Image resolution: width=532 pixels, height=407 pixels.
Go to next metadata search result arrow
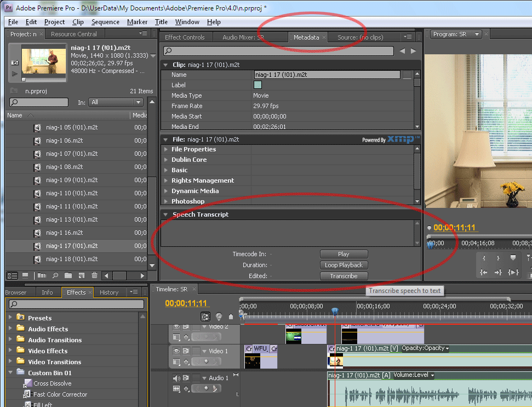(x=413, y=51)
